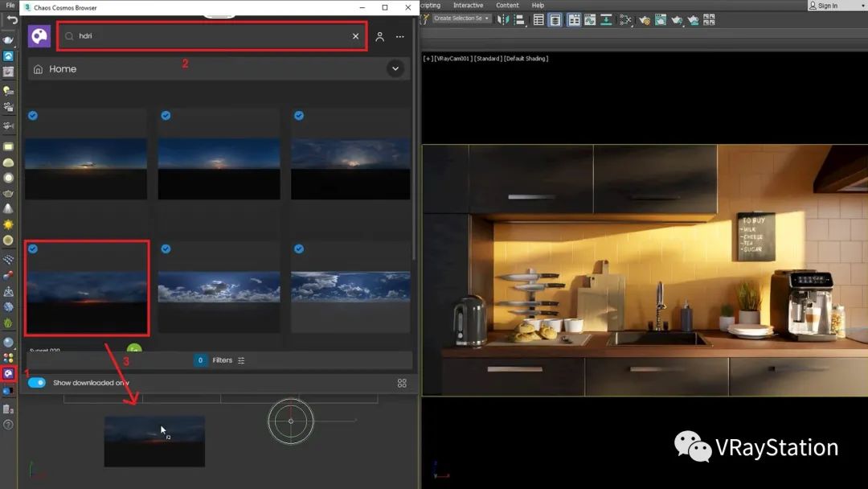Click the Chaos Cosmos purple logo
This screenshot has height=489, width=868.
pyautogui.click(x=39, y=36)
